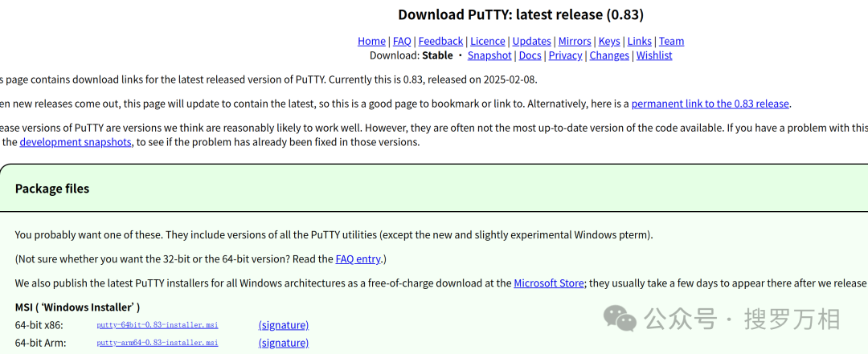View the Changes link
This screenshot has height=354, width=868.
pyautogui.click(x=609, y=55)
